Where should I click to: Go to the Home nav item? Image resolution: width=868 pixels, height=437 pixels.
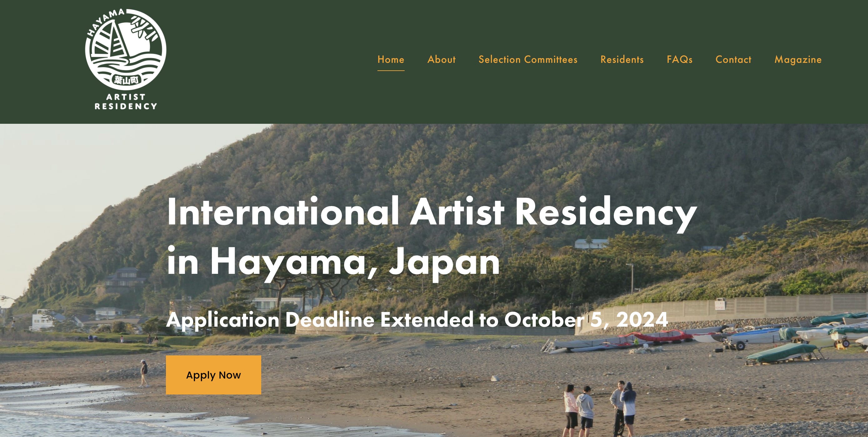coord(391,60)
